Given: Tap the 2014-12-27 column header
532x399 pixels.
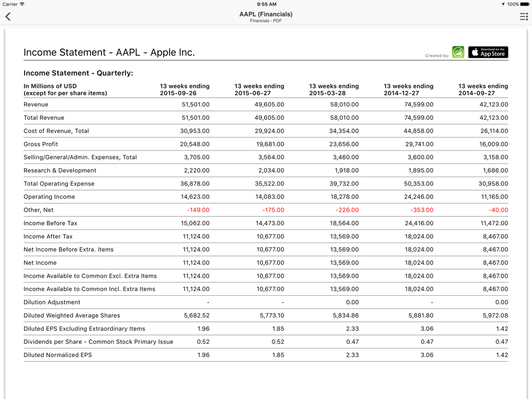Looking at the screenshot, I should click(409, 89).
